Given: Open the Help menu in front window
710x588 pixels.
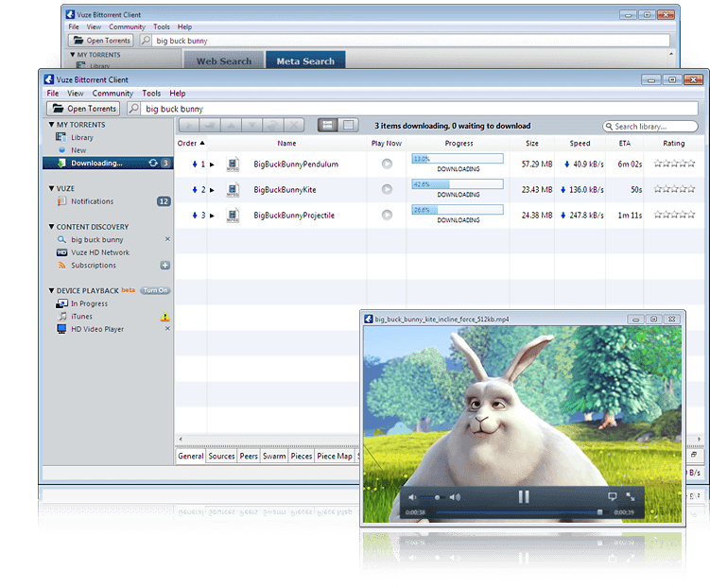Looking at the screenshot, I should pyautogui.click(x=178, y=94).
